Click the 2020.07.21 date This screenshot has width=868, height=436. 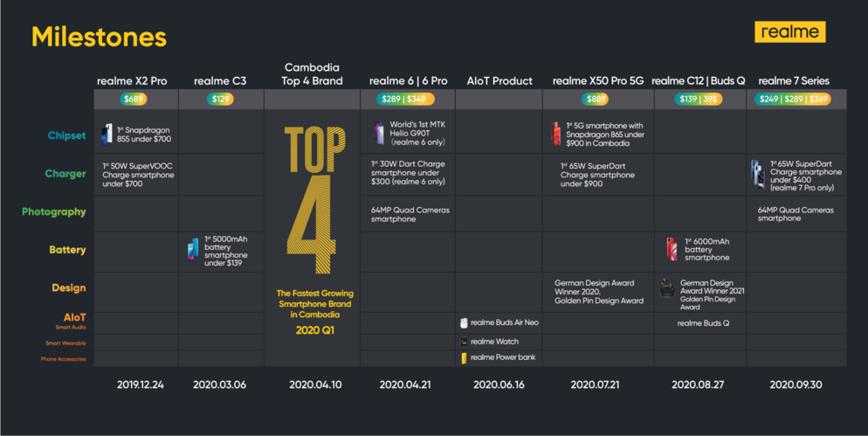point(595,384)
